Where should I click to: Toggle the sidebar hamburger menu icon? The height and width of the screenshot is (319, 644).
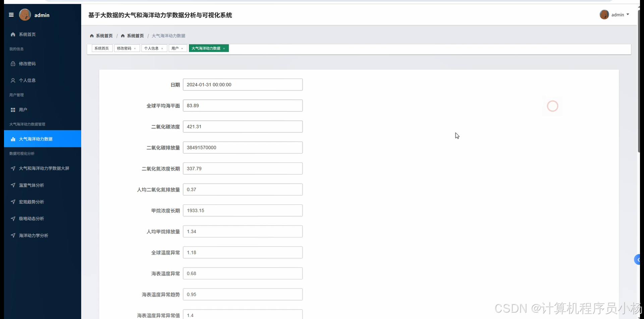coord(11,15)
